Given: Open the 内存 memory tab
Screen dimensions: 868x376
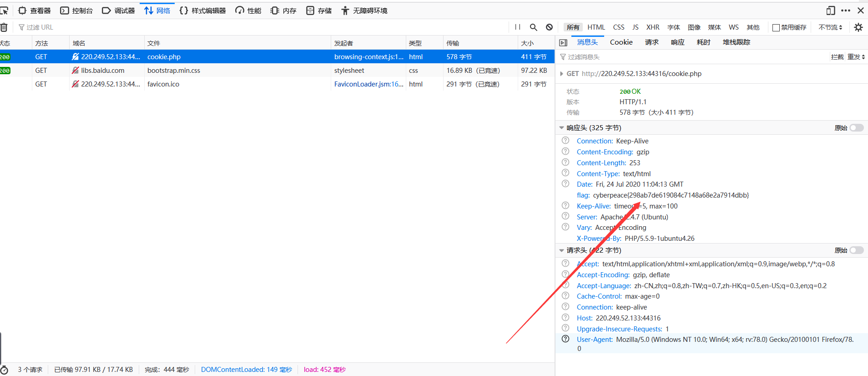Looking at the screenshot, I should pos(283,10).
